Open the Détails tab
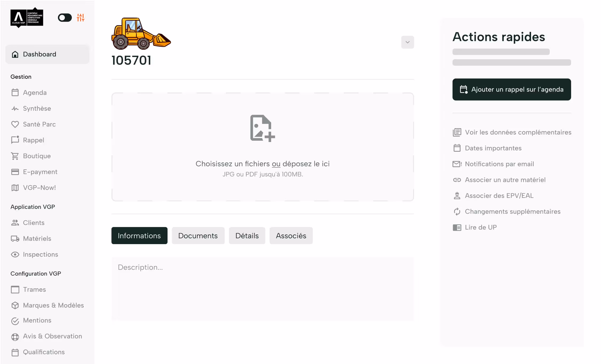The height and width of the screenshot is (364, 601). click(247, 236)
